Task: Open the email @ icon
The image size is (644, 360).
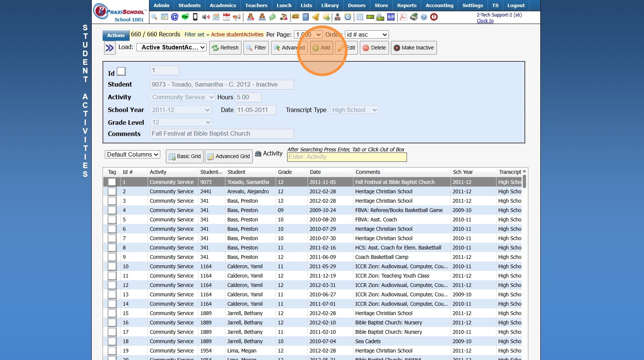Action: pyautogui.click(x=174, y=17)
